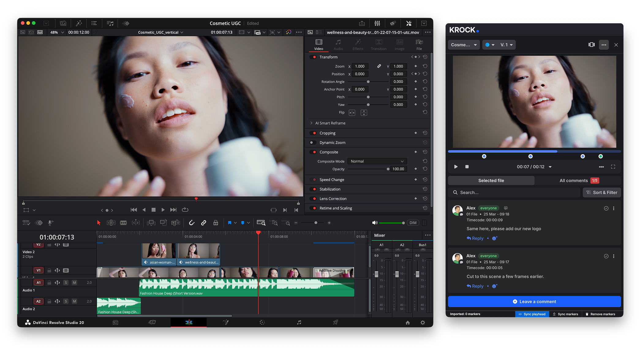
Task: Toggle timeline Snapping magnet icon
Action: tap(192, 223)
